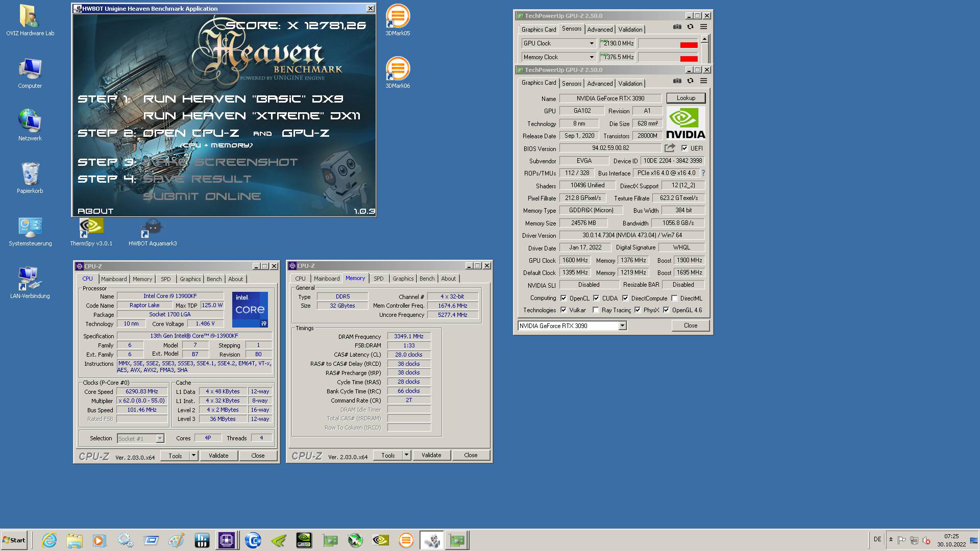The width and height of the screenshot is (980, 551).
Task: Select the Systemsteuerung desktop icon
Action: (30, 232)
